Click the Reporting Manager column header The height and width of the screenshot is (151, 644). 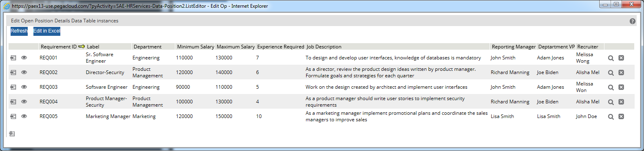pos(514,47)
